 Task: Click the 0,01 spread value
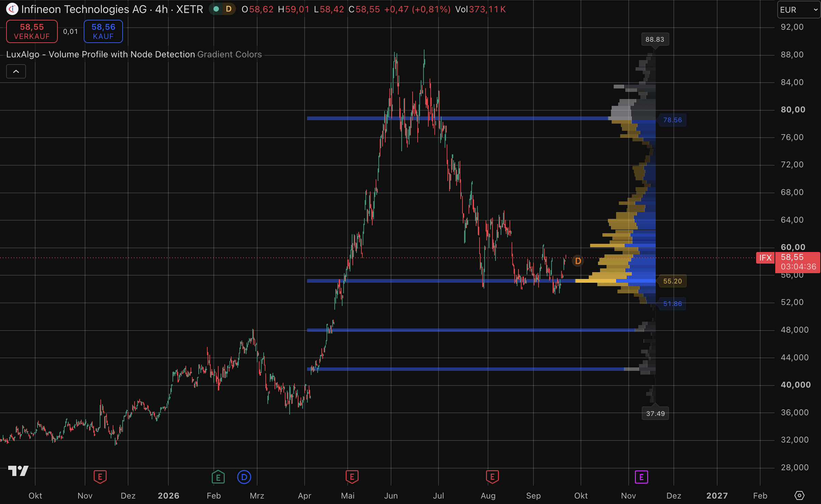[x=70, y=31]
